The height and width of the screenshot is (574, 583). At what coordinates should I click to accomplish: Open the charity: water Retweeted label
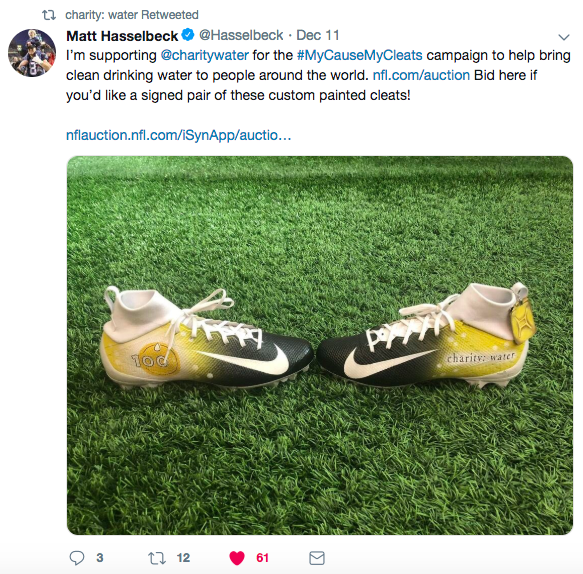[132, 15]
